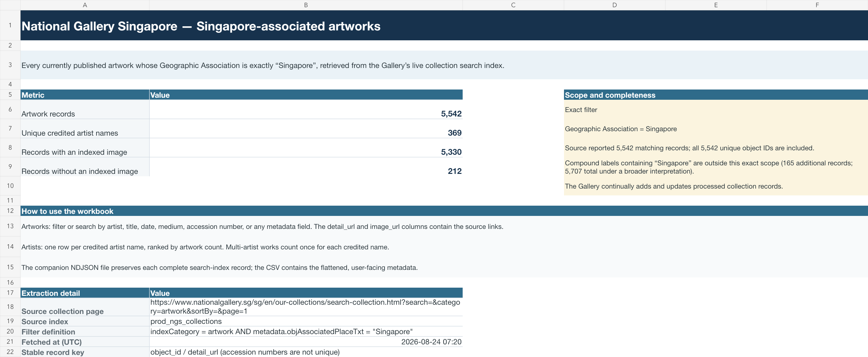The height and width of the screenshot is (357, 868).
Task: Select column F header
Action: 817,5
